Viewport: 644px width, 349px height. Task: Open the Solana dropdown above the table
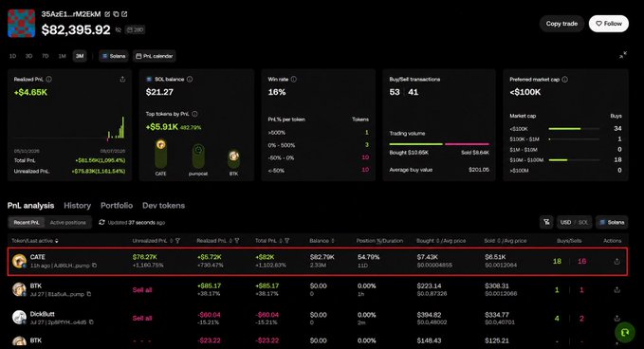(x=612, y=222)
